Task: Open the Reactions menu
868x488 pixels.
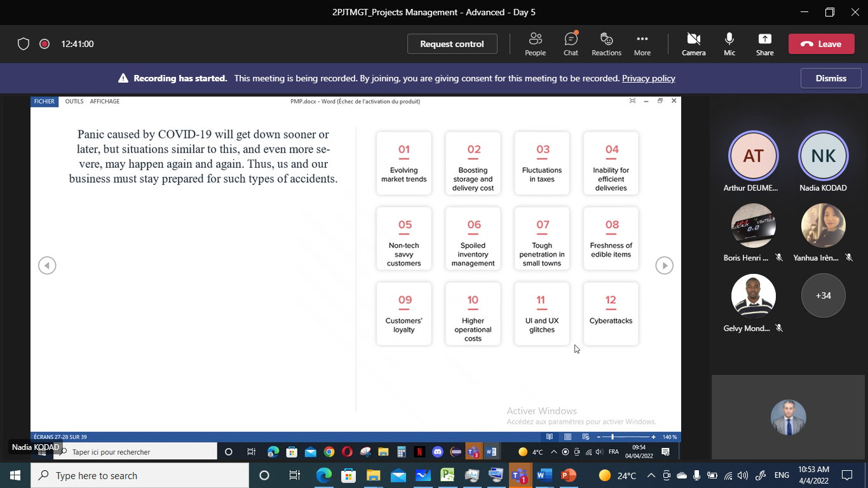Action: pyautogui.click(x=606, y=44)
